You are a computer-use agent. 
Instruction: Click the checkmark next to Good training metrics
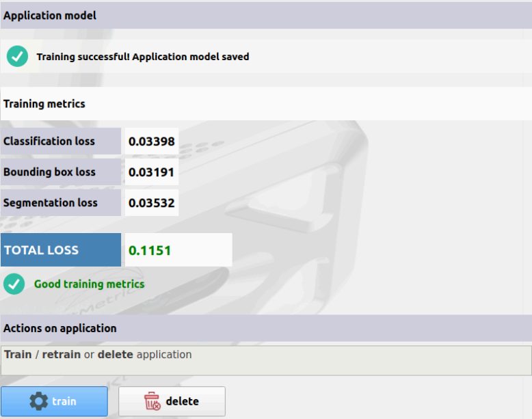14,284
